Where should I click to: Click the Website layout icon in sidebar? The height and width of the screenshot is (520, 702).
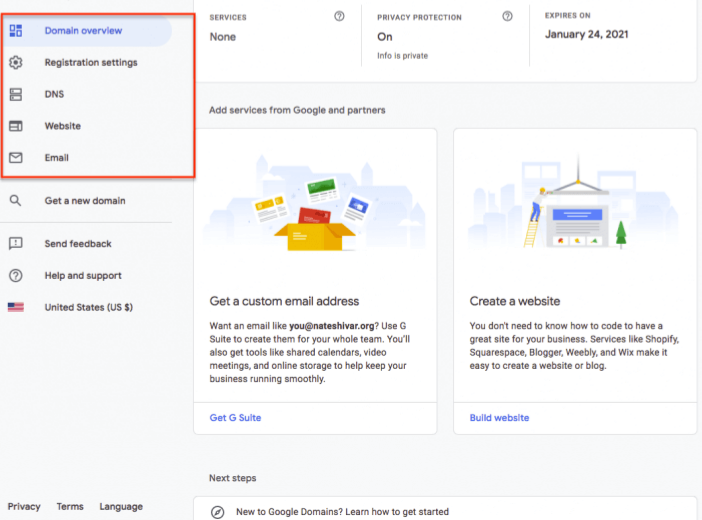(16, 126)
